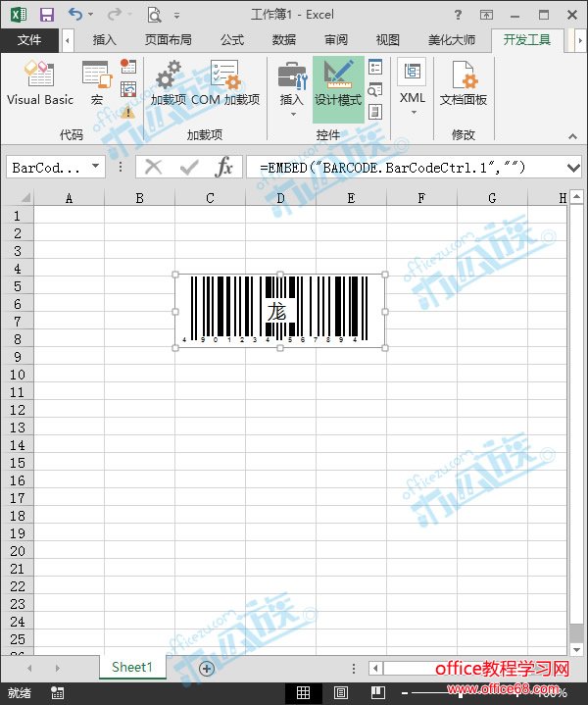Viewport: 588px width, 705px height.
Task: Open Macro Security warning icon
Action: (128, 112)
